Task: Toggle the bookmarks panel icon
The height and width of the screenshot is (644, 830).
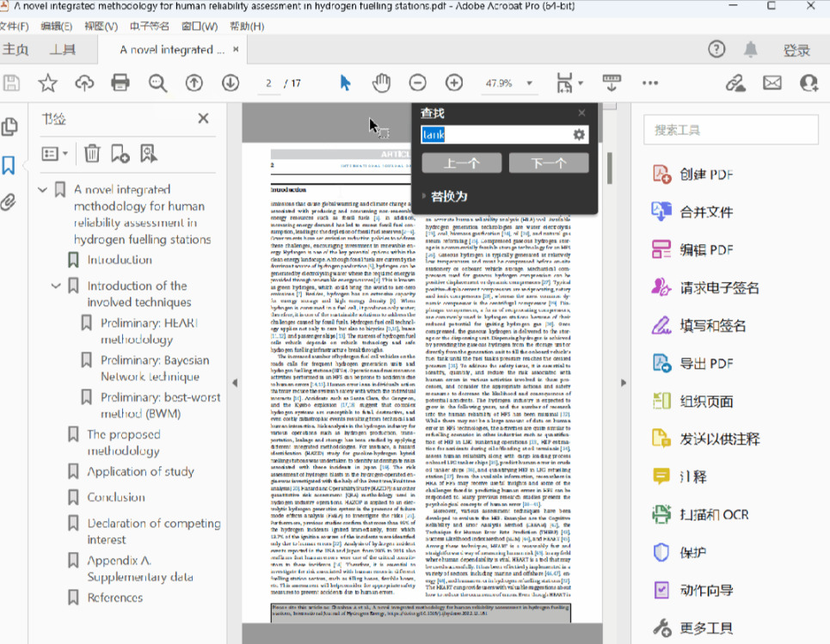Action: pos(9,165)
